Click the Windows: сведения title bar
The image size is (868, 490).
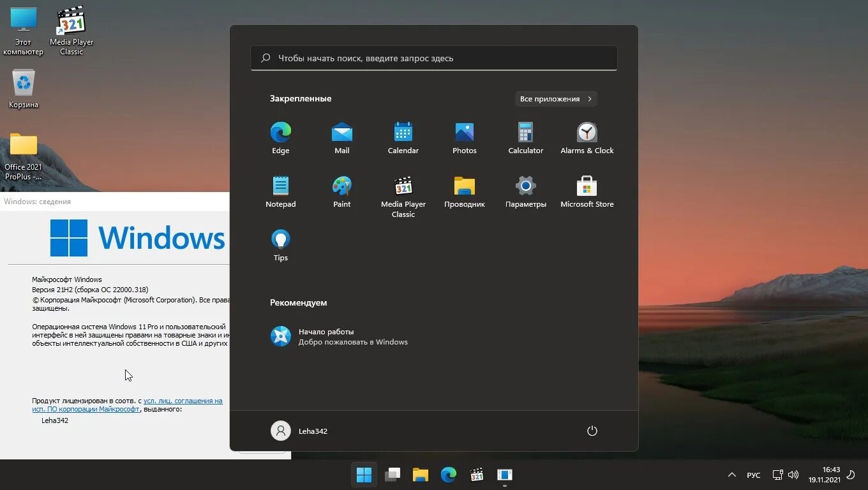pos(115,202)
